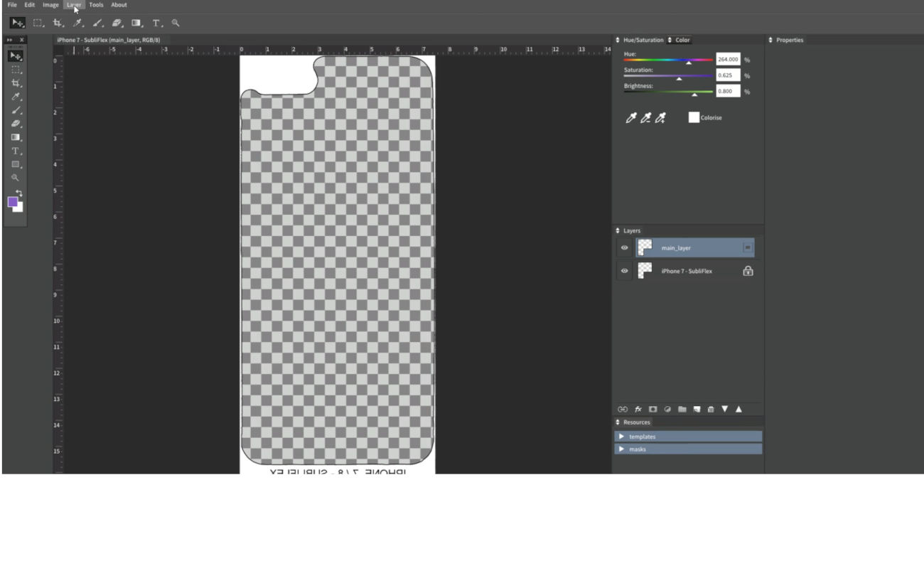The height and width of the screenshot is (566, 924).
Task: Collapse the Properties panel
Action: pyautogui.click(x=770, y=40)
